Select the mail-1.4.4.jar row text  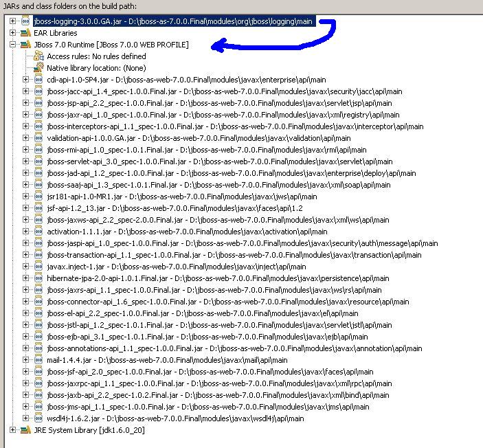point(167,360)
